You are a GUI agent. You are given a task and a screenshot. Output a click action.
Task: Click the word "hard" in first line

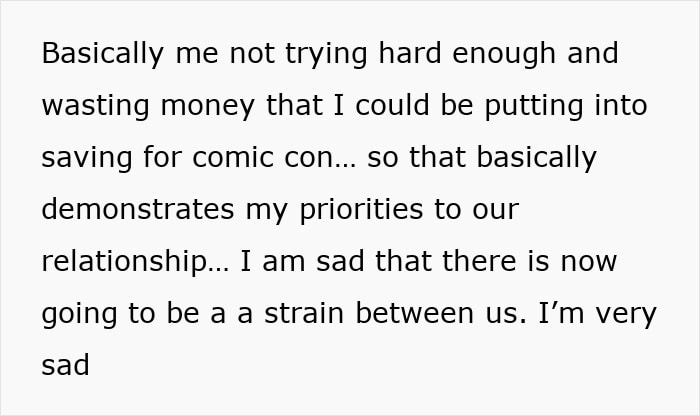(x=409, y=53)
